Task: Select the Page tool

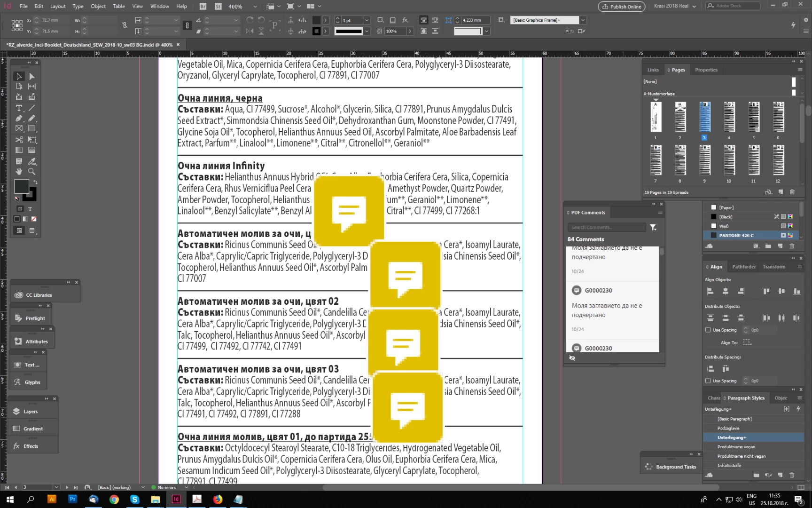Action: point(19,87)
